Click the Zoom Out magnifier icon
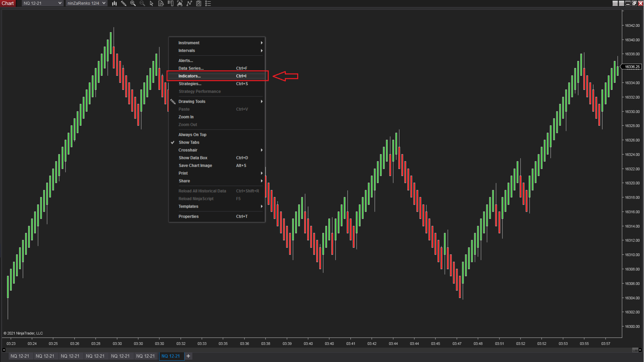 point(142,3)
